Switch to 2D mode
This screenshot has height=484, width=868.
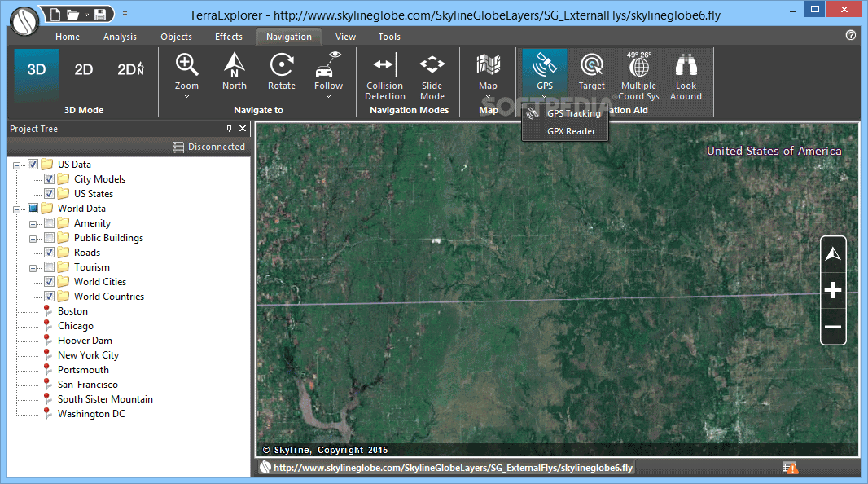[x=84, y=70]
